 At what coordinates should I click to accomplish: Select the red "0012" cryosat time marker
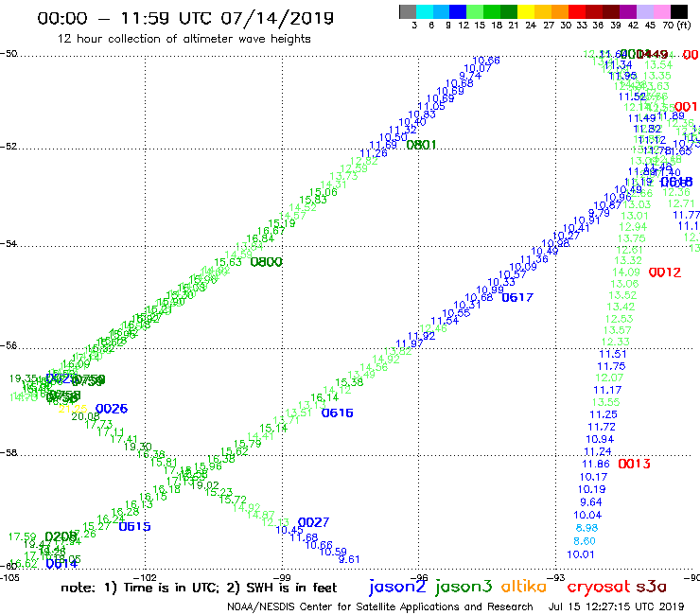coord(665,272)
